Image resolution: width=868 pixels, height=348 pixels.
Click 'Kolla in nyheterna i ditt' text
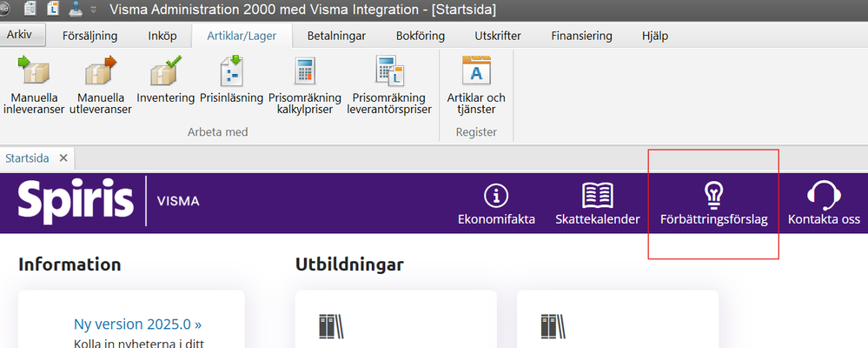[140, 343]
